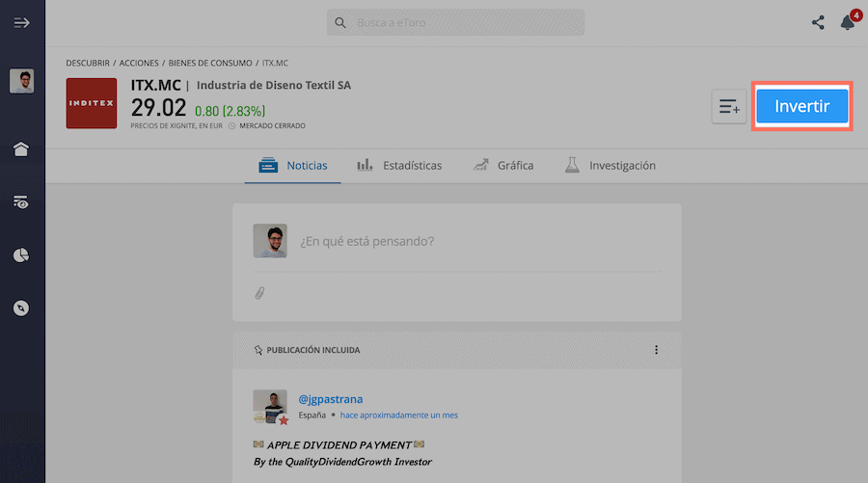Click 'Industria de Diseno Textil SA' name

coord(274,85)
